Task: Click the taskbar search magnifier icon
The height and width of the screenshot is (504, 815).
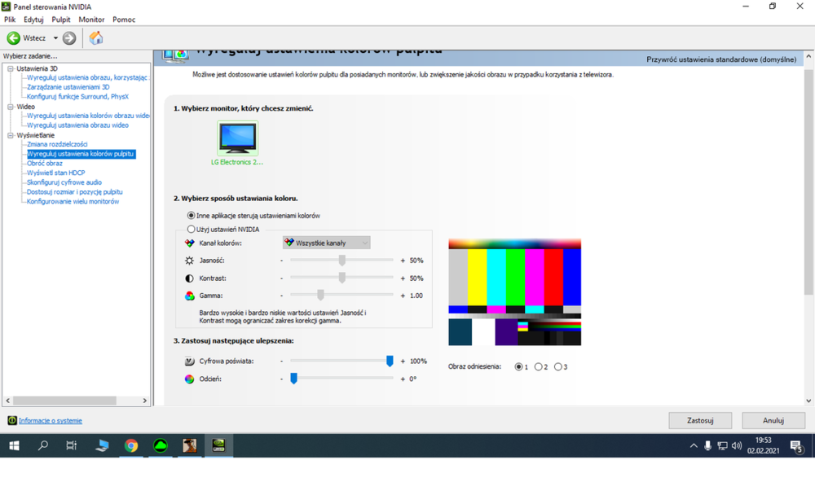Action: click(x=43, y=445)
